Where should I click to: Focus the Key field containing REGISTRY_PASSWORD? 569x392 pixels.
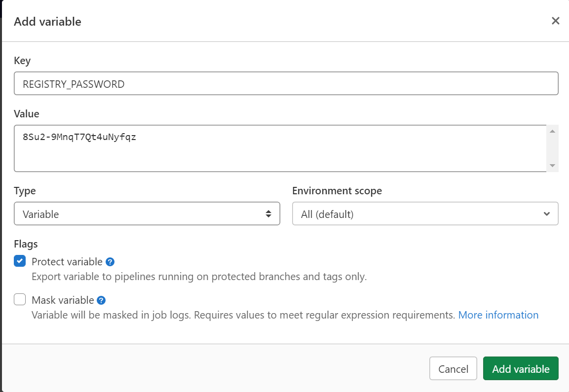[x=286, y=84]
